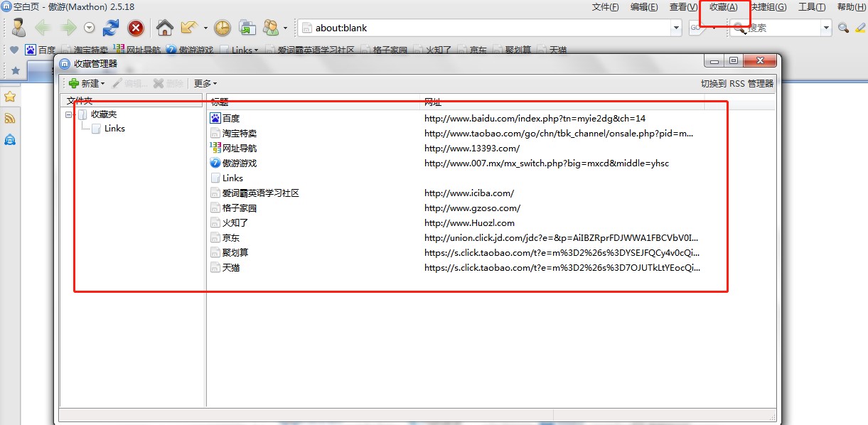The height and width of the screenshot is (425, 868).
Task: Select the 百度 row in the favorites list
Action: coord(491,118)
